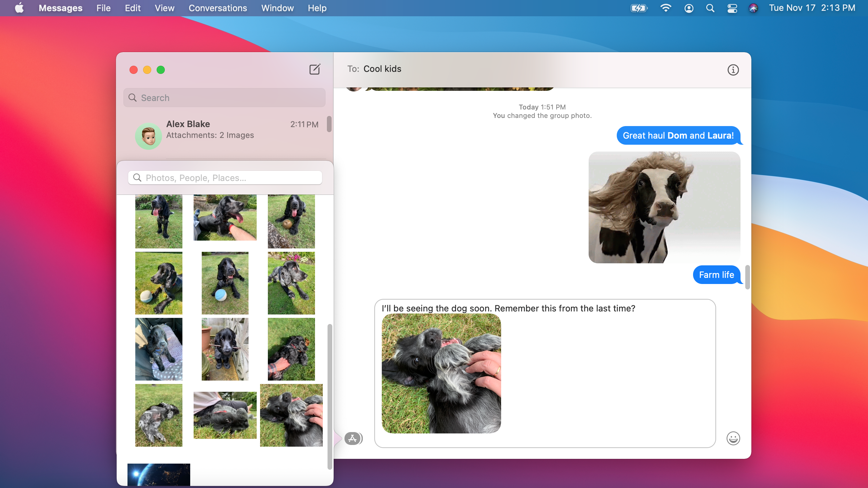Click the user account menu bar icon
The width and height of the screenshot is (868, 488).
tap(689, 8)
